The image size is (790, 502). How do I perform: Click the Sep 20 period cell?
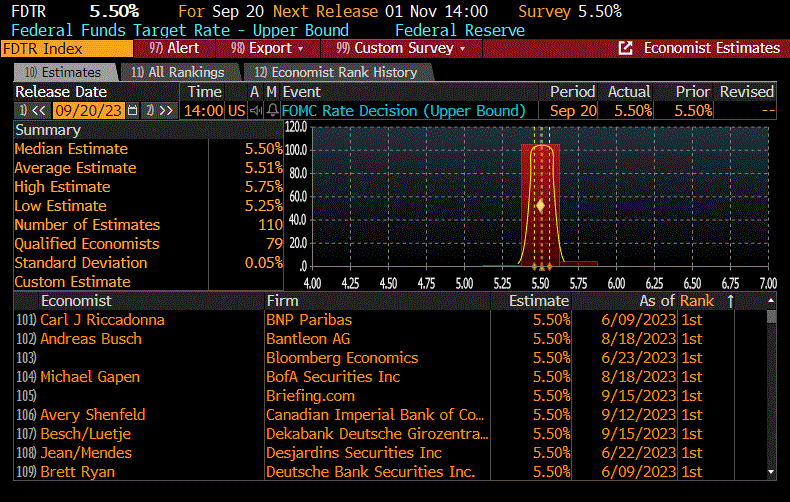pyautogui.click(x=573, y=110)
